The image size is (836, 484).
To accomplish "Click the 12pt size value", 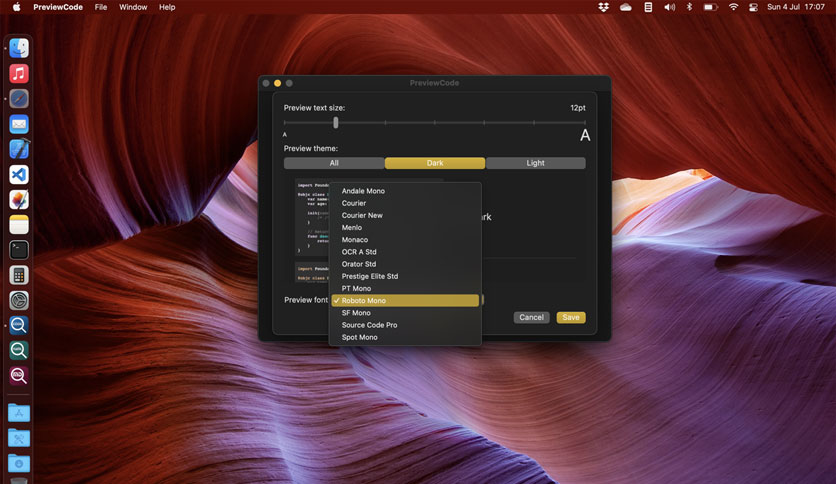I will (x=578, y=108).
